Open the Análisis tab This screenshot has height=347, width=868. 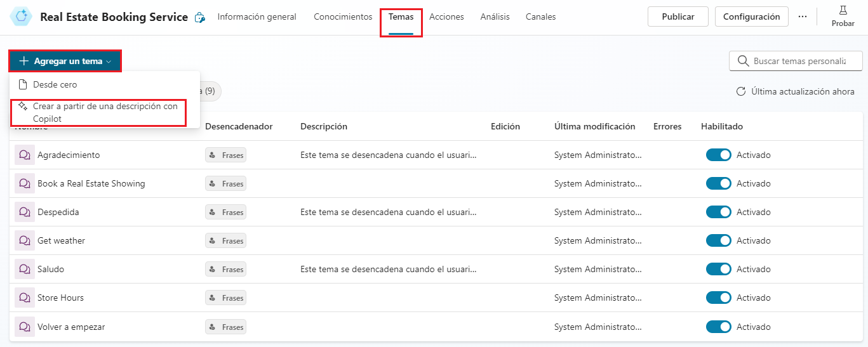pyautogui.click(x=495, y=17)
